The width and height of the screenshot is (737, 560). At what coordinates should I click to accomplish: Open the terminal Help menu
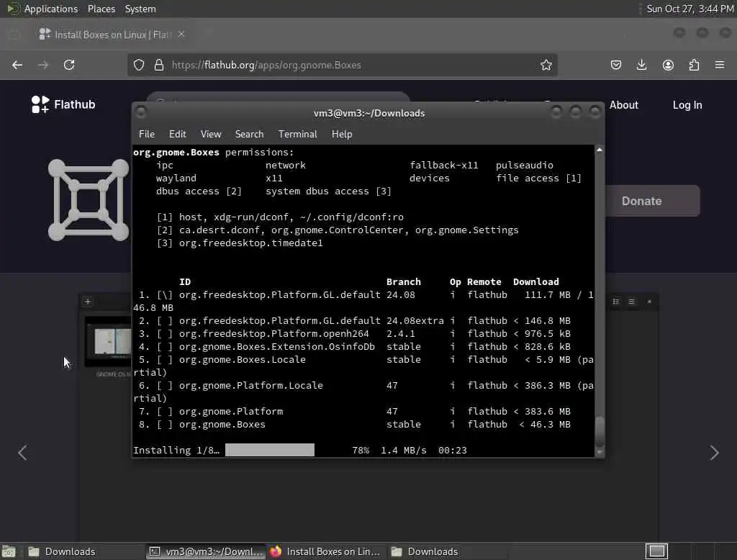point(342,134)
